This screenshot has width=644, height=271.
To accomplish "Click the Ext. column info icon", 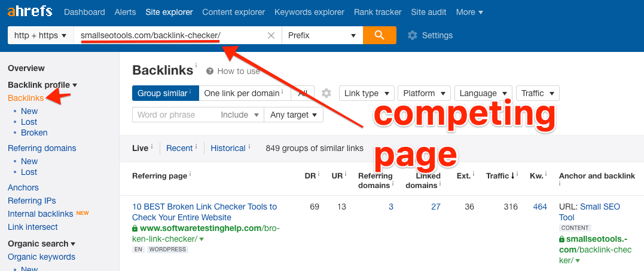I will click(x=474, y=174).
